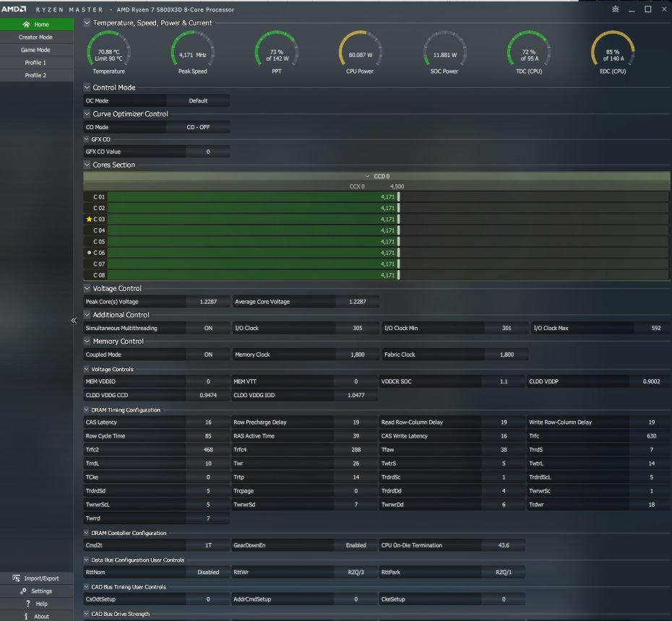Viewport: 672px width, 621px height.
Task: Open Import/Export
Action: point(36,578)
